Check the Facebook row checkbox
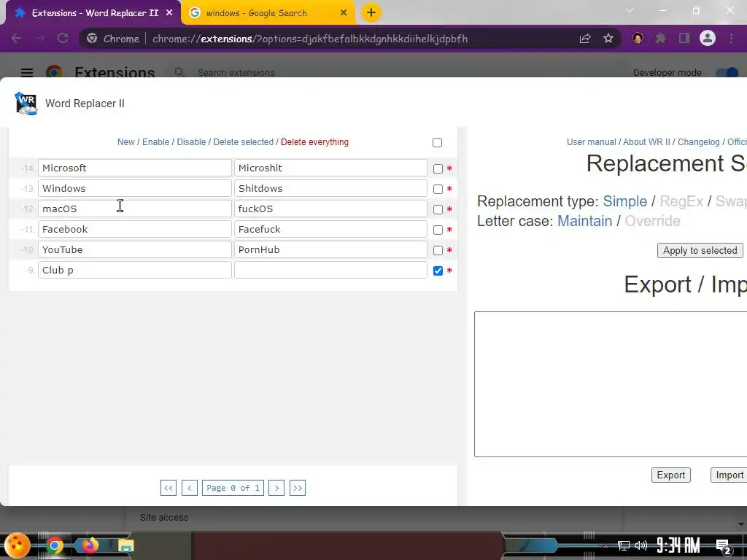 [x=438, y=230]
